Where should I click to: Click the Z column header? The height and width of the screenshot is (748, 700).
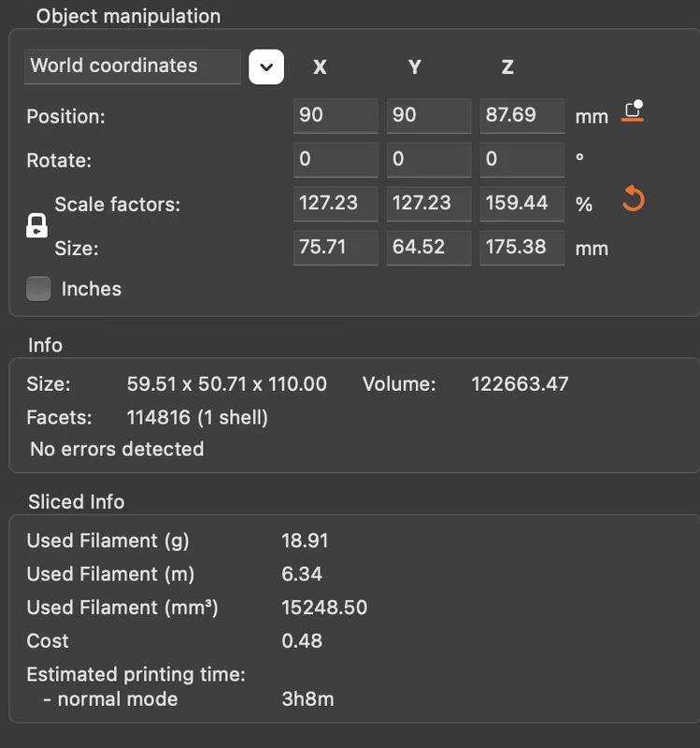507,67
